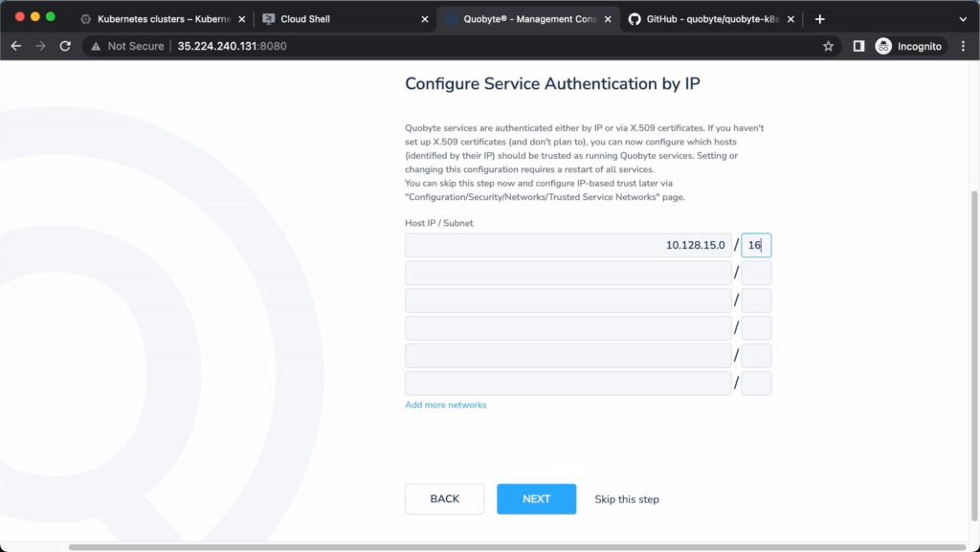Click the Not Secure warning icon
The width and height of the screenshot is (980, 552).
pos(96,46)
